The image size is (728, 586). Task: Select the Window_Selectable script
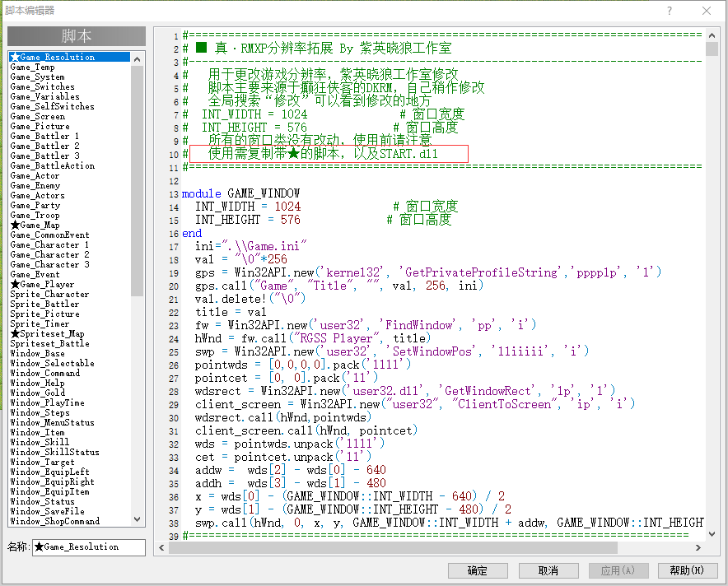point(70,363)
